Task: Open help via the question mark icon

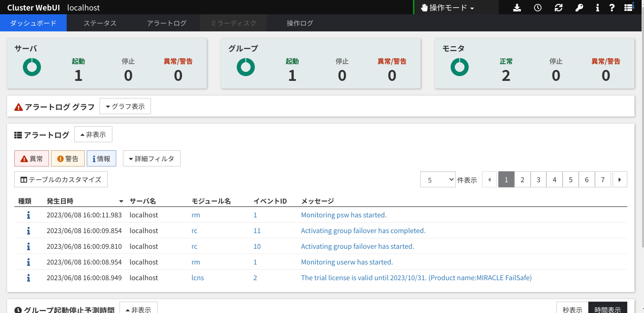Action: click(612, 8)
